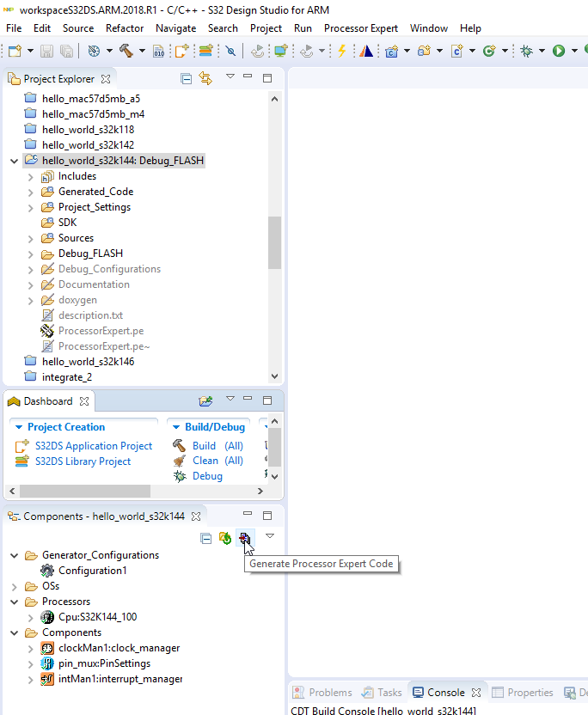Screen dimensions: 588x715
Task: Click the Dashboard panel toolbar folder icon
Action: [x=205, y=400]
